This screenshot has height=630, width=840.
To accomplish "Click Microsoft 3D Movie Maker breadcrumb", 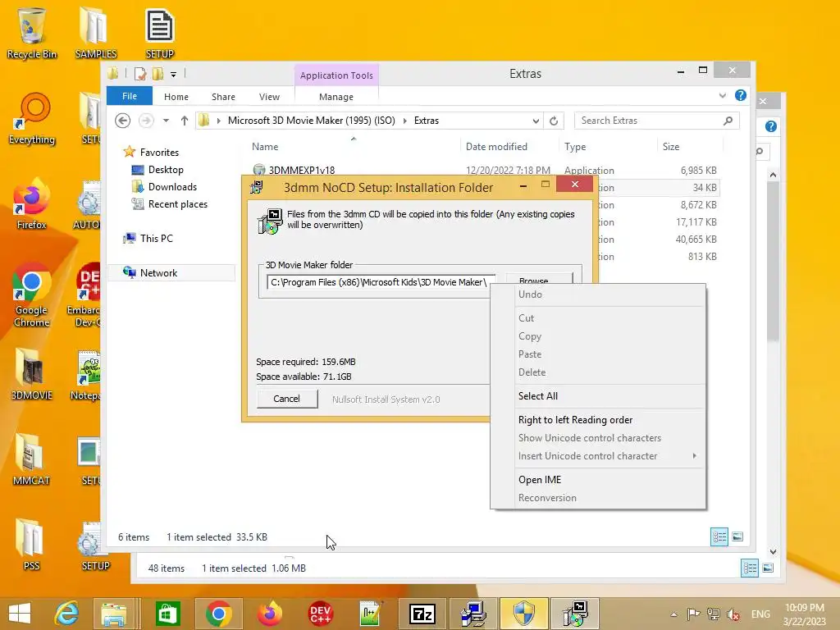I will pyautogui.click(x=311, y=121).
